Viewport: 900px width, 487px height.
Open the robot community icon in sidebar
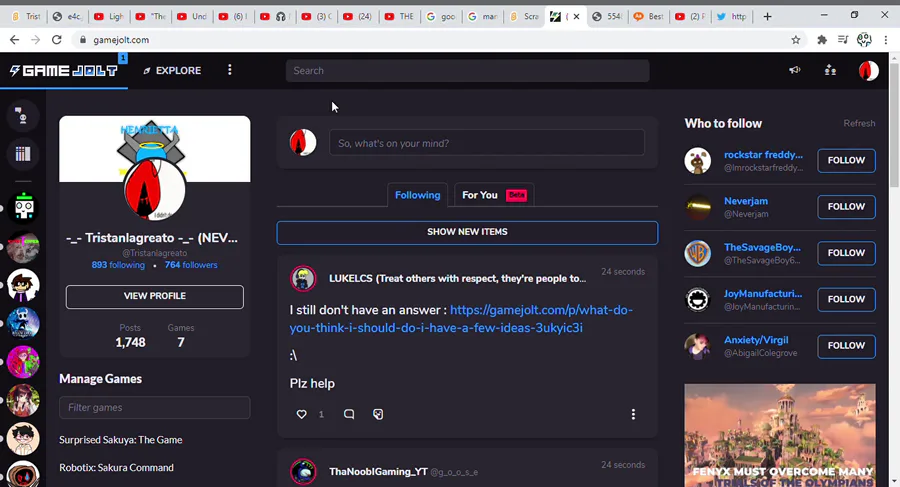coord(24,207)
